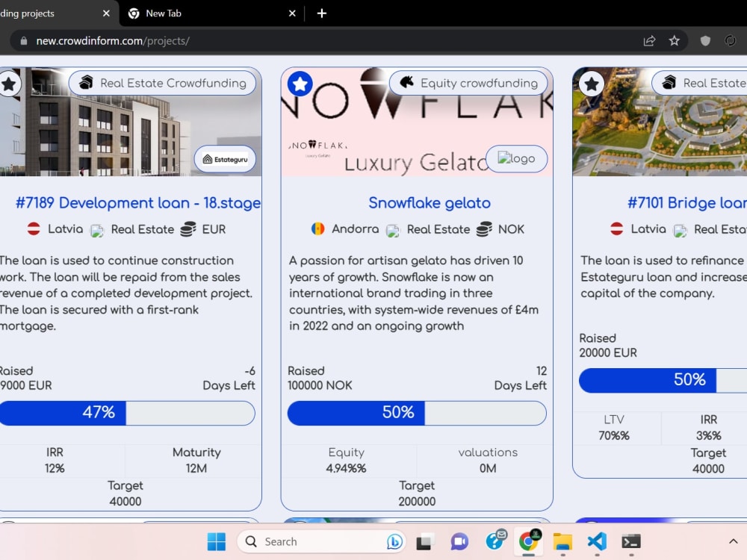This screenshot has width=747, height=560.
Task: Click the Real Estate tag on #7101 card
Action: pyautogui.click(x=699, y=83)
